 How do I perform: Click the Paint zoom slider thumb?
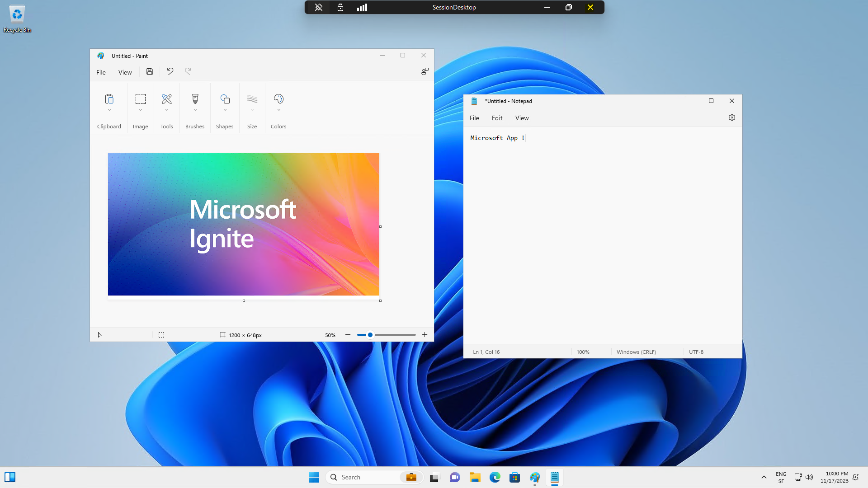(x=370, y=335)
